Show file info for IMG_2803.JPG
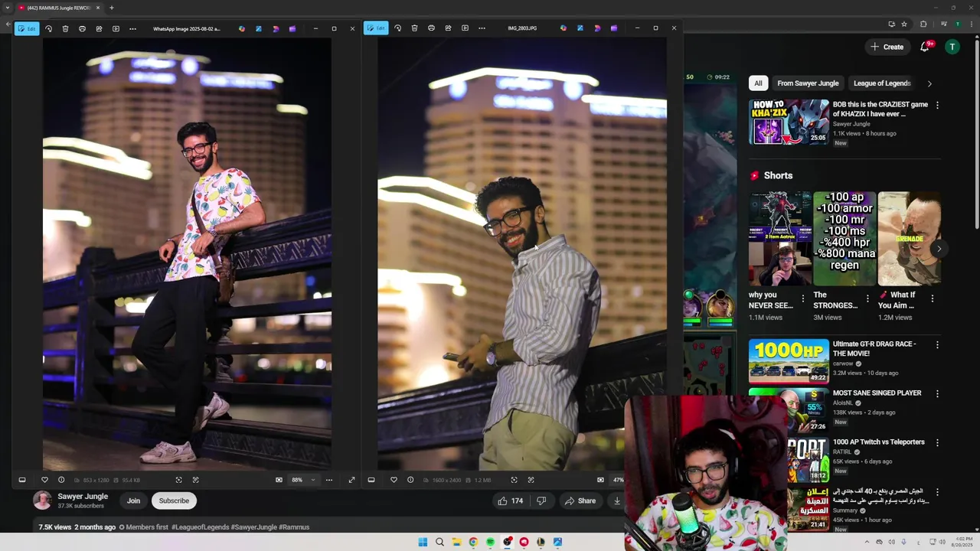Image resolution: width=980 pixels, height=551 pixels. coord(410,480)
